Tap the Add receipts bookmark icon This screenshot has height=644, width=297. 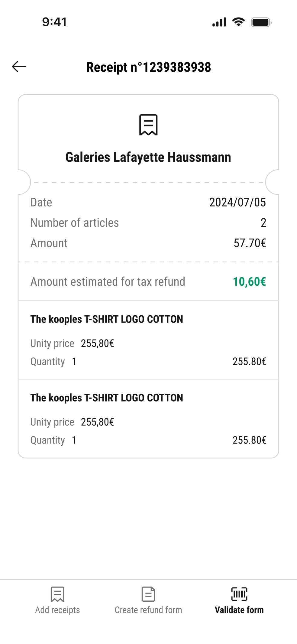[x=57, y=594]
